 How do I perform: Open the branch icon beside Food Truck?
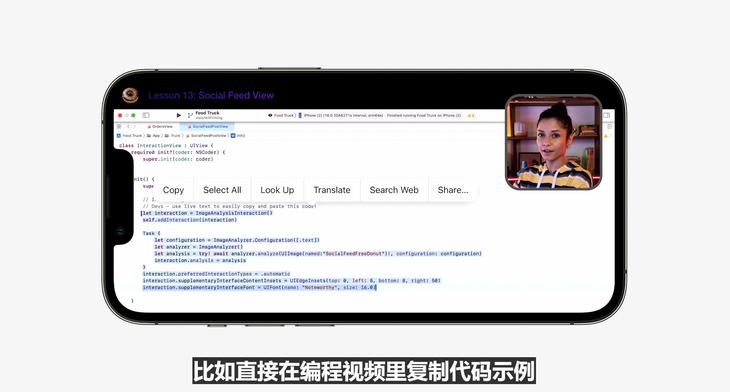(x=190, y=115)
